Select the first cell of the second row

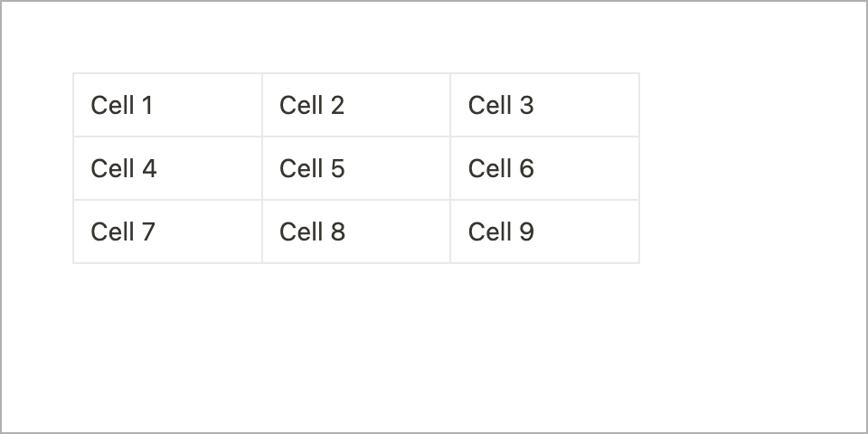pyautogui.click(x=167, y=168)
